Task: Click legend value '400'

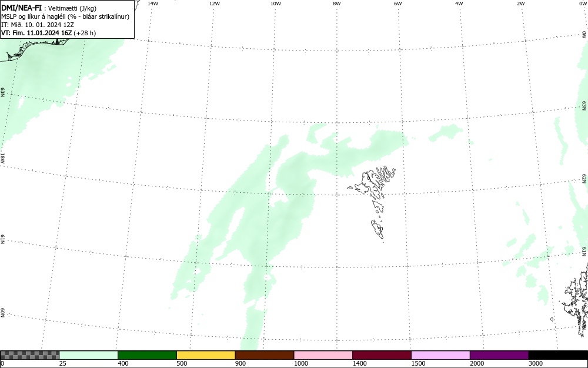Action: coord(123,363)
